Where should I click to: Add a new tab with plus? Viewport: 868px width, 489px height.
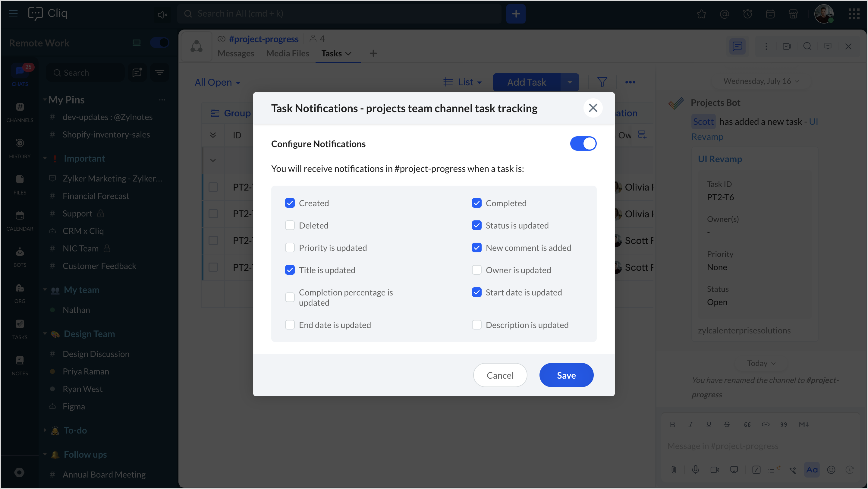tap(373, 53)
